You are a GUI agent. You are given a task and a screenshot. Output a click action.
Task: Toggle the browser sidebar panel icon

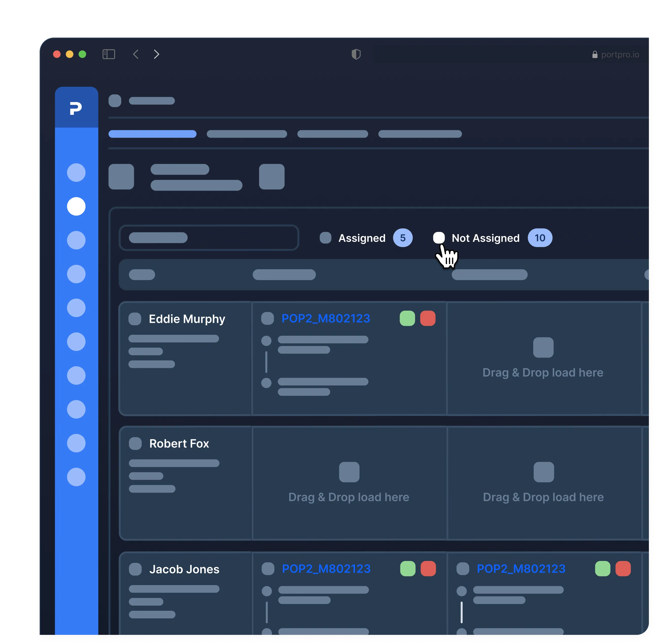point(109,54)
